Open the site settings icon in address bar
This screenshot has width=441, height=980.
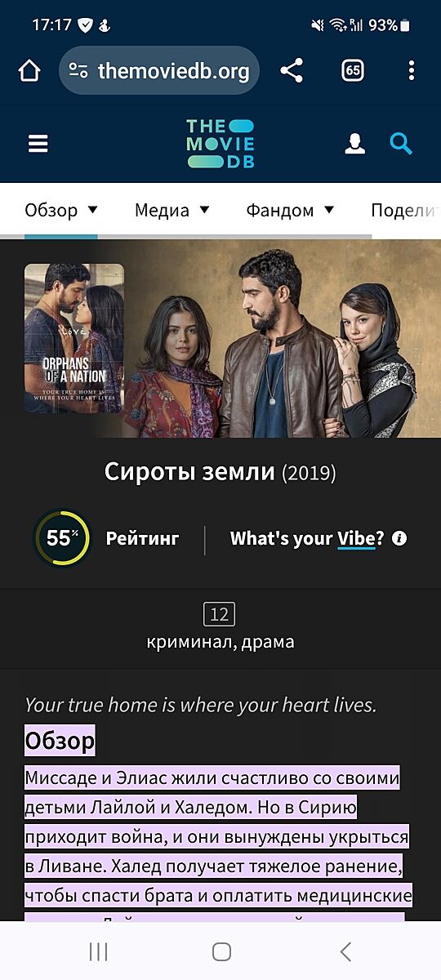pyautogui.click(x=78, y=71)
